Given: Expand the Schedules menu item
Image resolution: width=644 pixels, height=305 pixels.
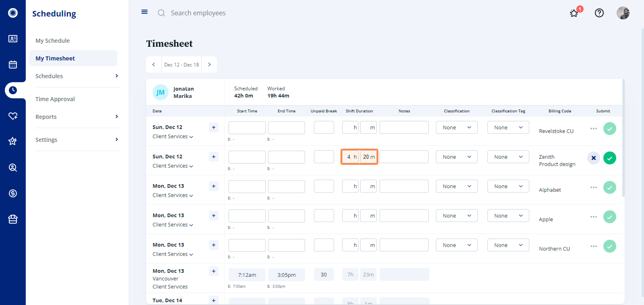Looking at the screenshot, I should tap(77, 76).
